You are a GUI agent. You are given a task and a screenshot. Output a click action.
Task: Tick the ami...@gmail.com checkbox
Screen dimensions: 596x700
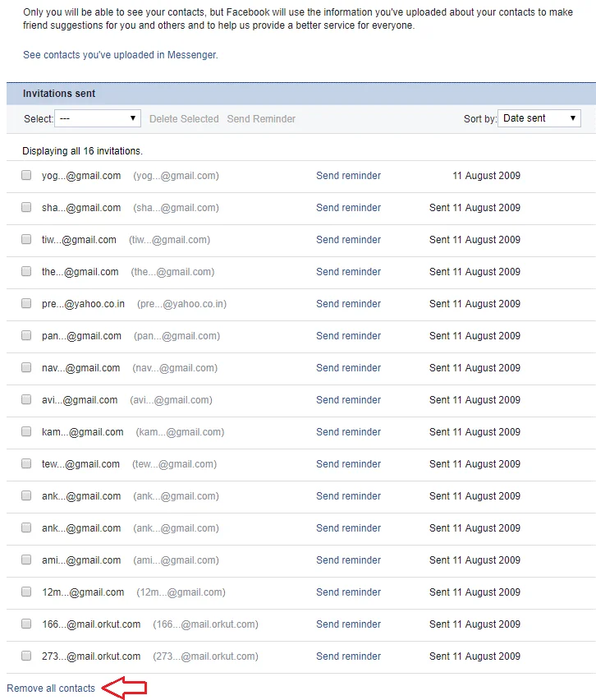pos(26,560)
